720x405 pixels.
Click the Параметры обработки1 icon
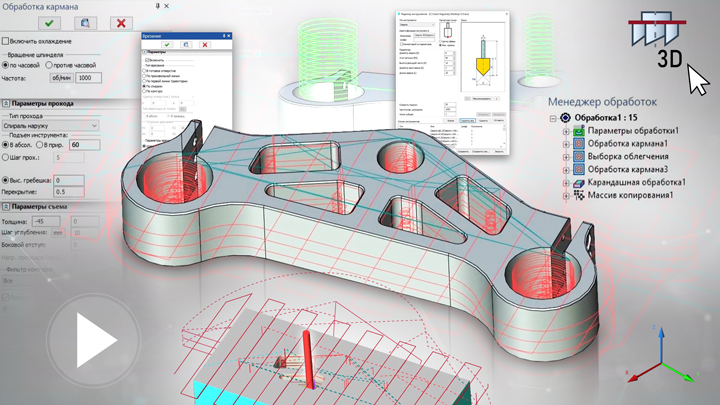pyautogui.click(x=579, y=131)
